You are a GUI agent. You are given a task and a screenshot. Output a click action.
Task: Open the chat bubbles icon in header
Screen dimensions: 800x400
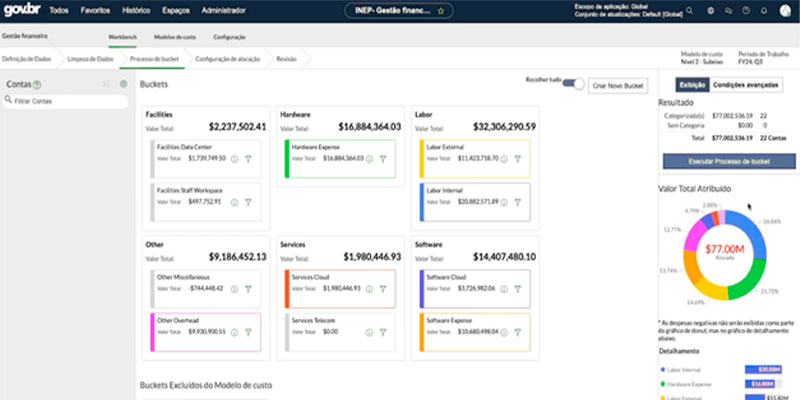[729, 11]
